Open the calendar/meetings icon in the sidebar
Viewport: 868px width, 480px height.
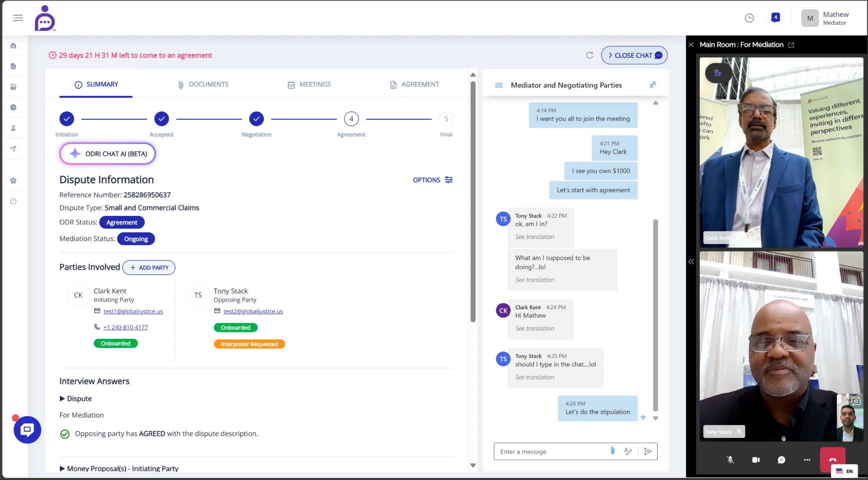[13, 87]
